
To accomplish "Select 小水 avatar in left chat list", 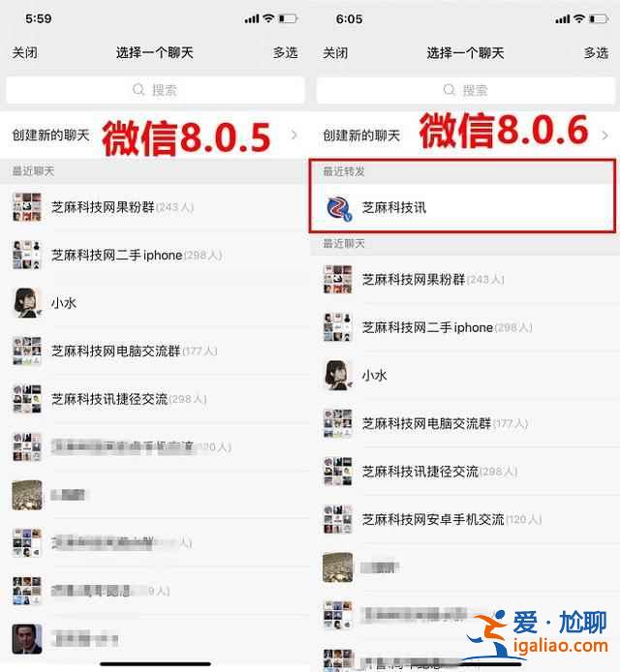I will tap(27, 302).
